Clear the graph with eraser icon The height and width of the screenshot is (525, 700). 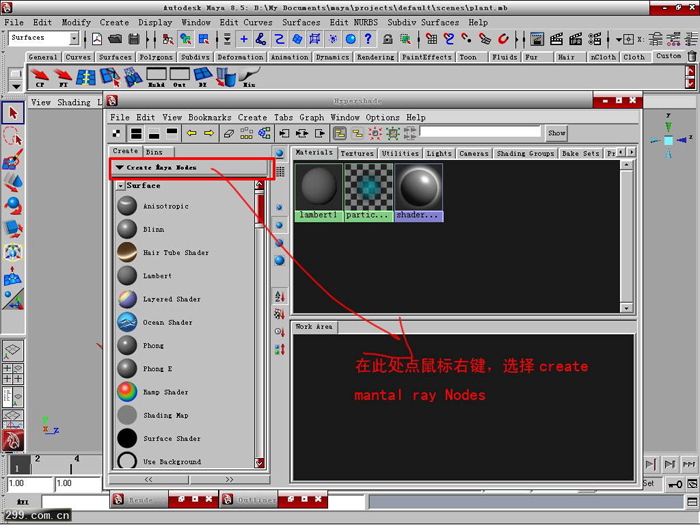point(229,133)
